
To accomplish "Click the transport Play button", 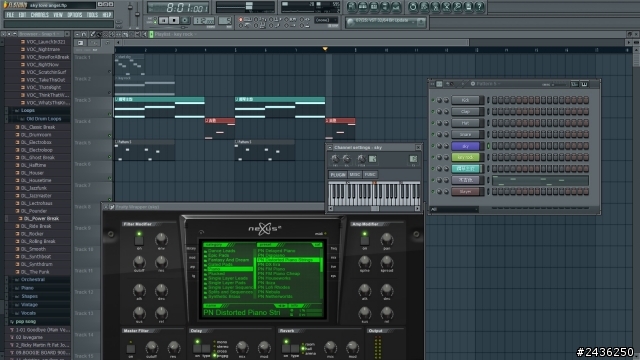I will click(x=163, y=20).
